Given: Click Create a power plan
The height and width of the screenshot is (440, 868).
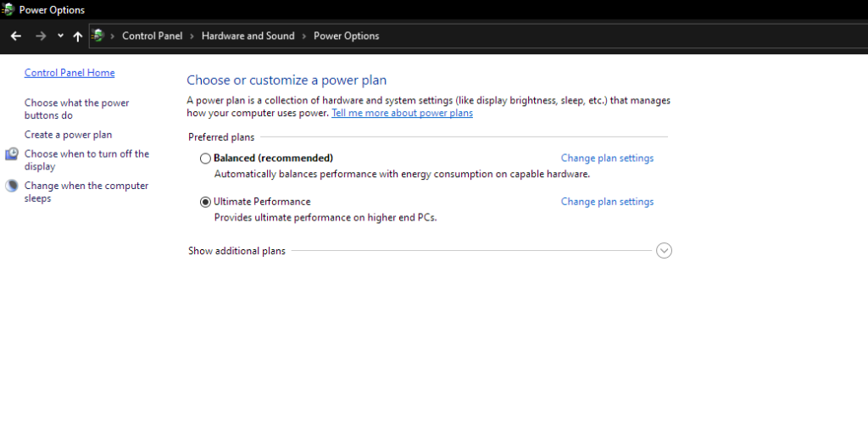Looking at the screenshot, I should click(68, 135).
